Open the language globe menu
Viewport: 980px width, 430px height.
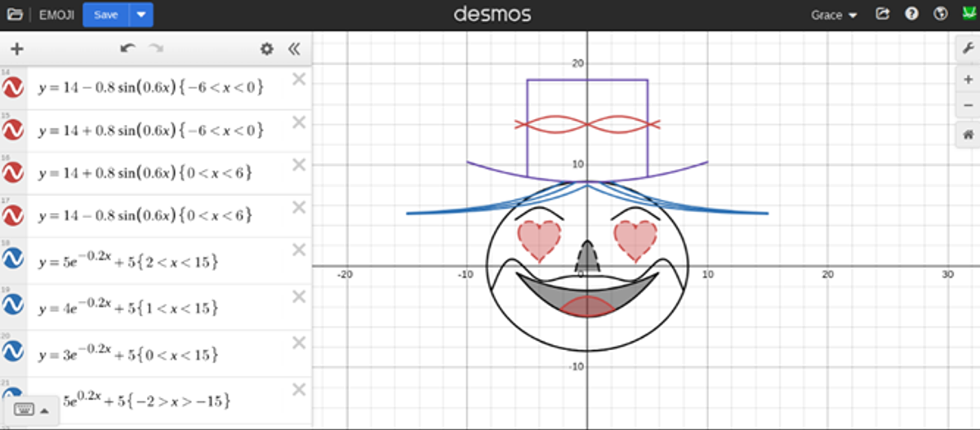(x=940, y=15)
